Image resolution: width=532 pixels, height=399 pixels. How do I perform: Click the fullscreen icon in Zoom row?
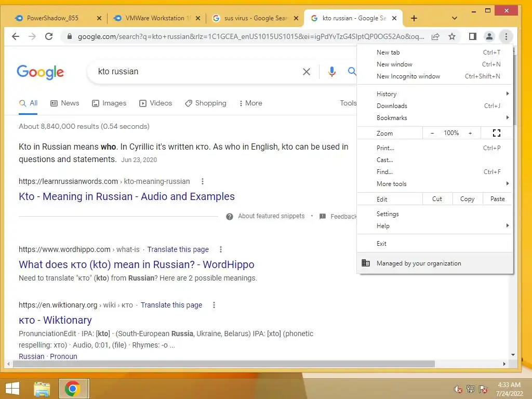(496, 133)
